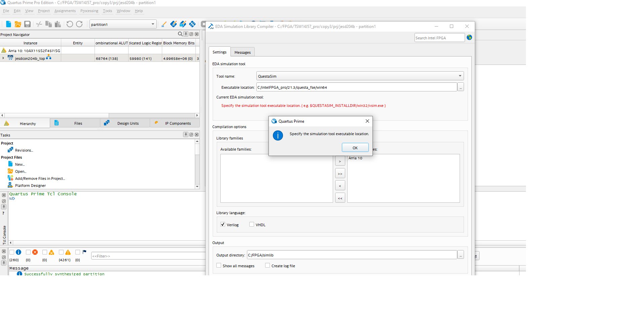The image size is (644, 318).
Task: Enable the VHDL library language checkbox
Action: [x=252, y=225]
